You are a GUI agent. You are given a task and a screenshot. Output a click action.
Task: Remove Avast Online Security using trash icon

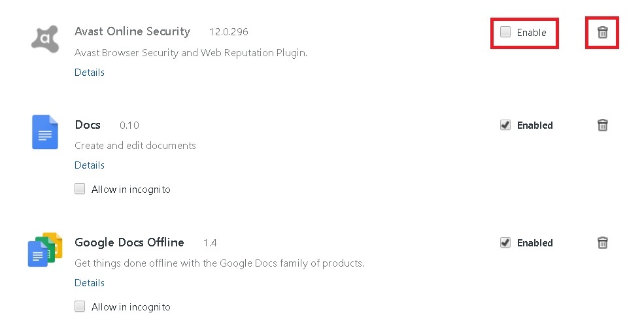[x=602, y=32]
